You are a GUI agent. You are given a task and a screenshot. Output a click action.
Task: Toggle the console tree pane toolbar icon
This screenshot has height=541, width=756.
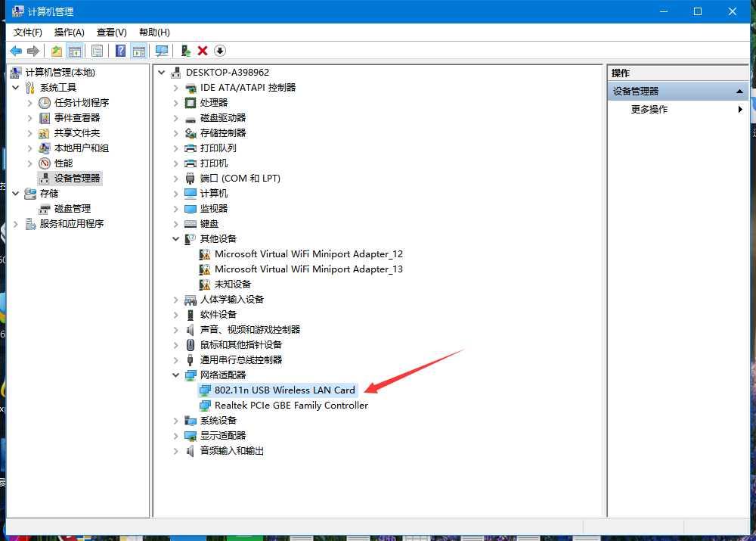tap(75, 51)
